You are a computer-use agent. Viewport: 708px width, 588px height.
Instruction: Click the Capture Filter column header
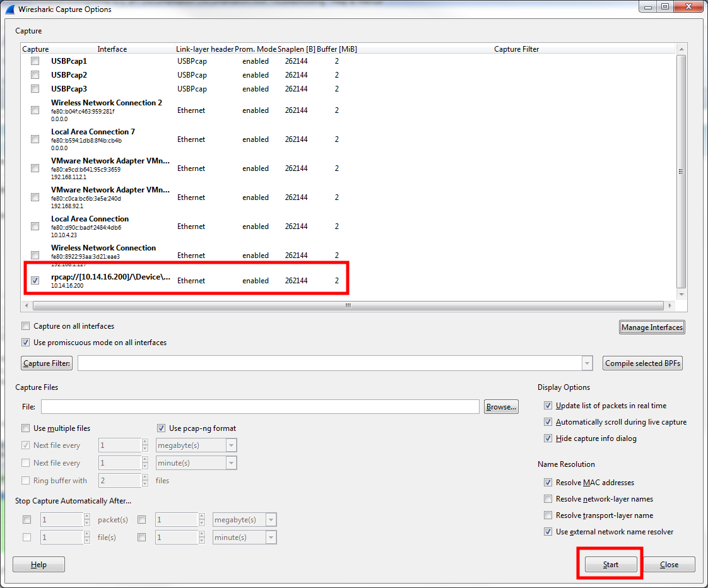point(517,49)
